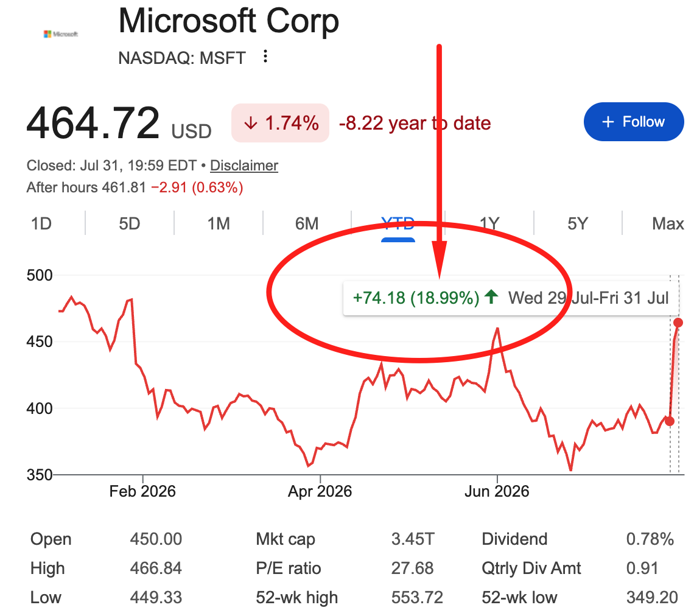Click the chart peak near Jun 2026
This screenshot has height=616, width=694.
(x=497, y=328)
